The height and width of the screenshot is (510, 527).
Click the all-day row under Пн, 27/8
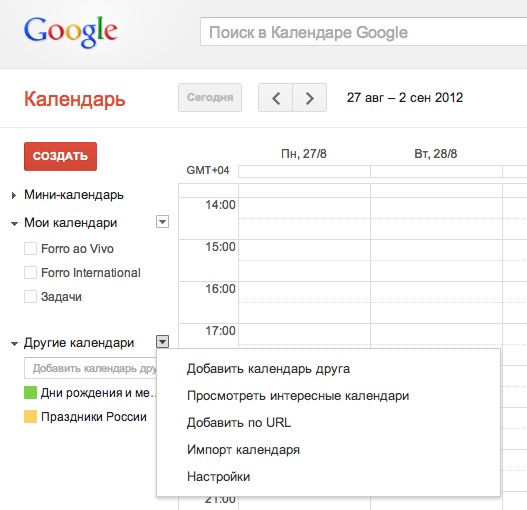point(305,171)
